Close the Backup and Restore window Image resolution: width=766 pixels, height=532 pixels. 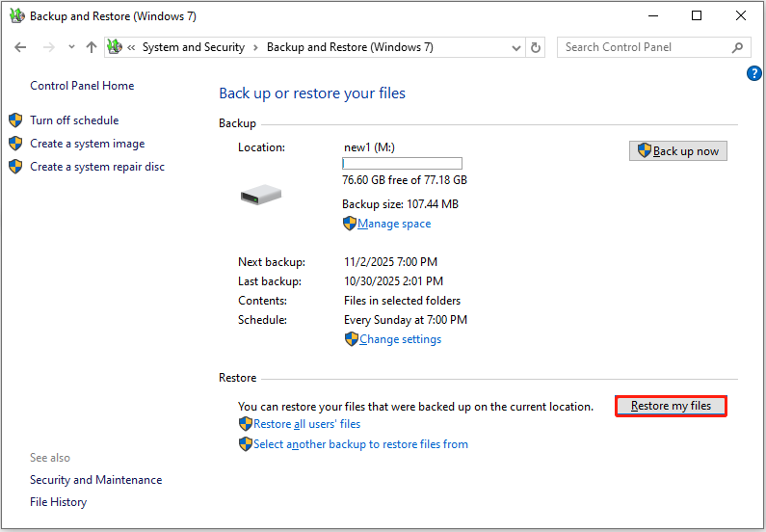[741, 15]
